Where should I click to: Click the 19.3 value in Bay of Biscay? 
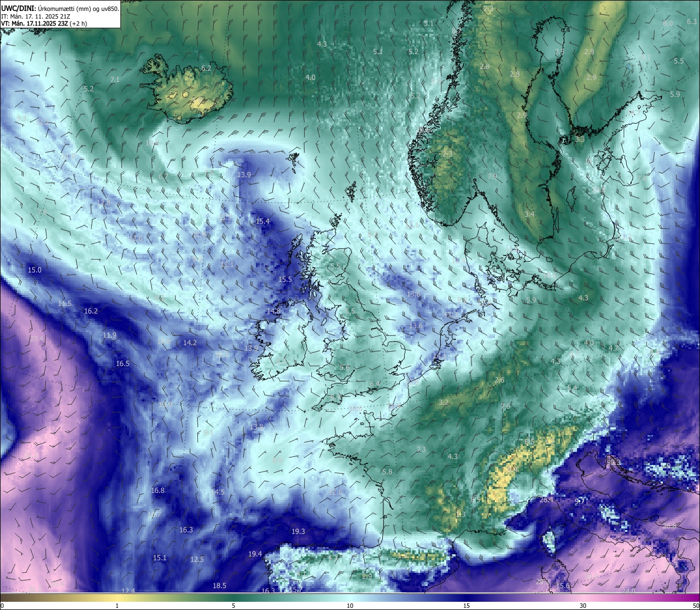click(x=298, y=531)
